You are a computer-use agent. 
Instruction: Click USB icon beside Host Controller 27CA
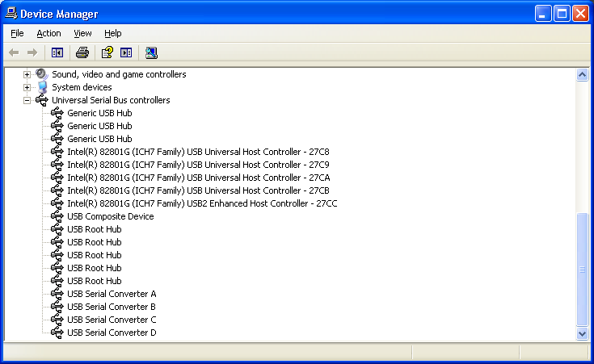(x=57, y=178)
